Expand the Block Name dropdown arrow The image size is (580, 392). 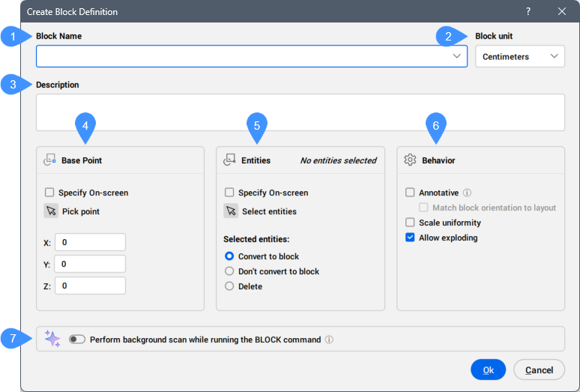(457, 56)
